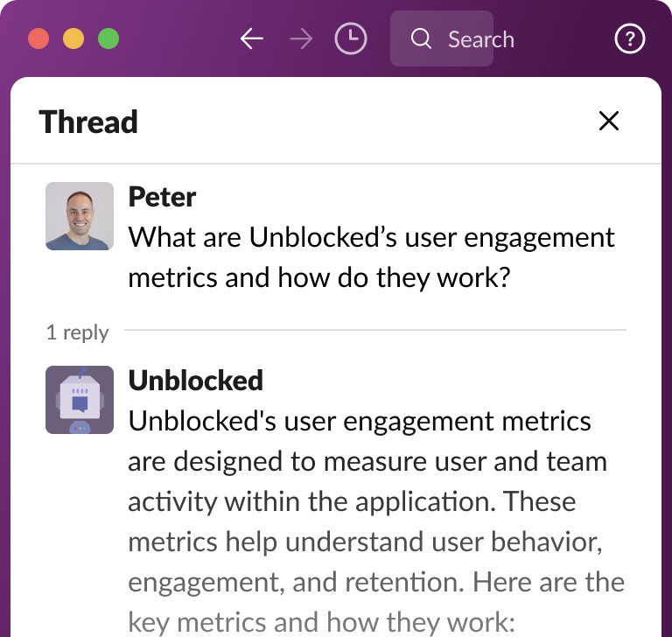This screenshot has height=637, width=672.
Task: Open the help question mark icon
Action: pos(630,39)
